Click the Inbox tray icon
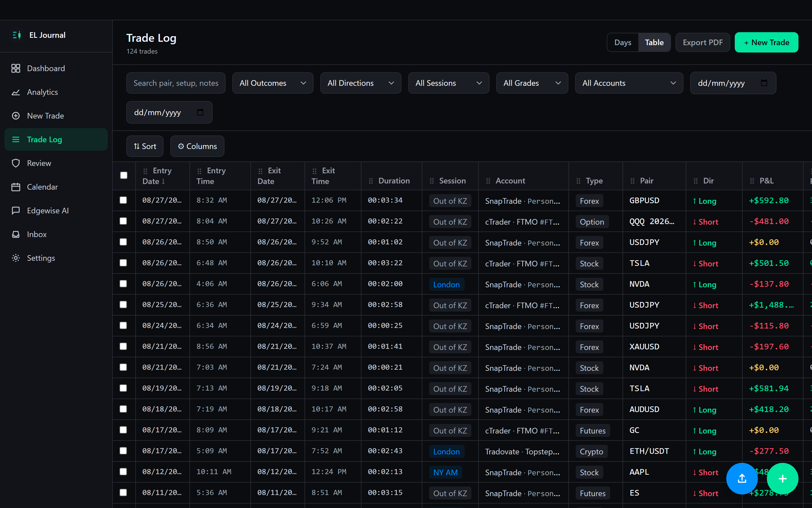Screen dimensions: 812x508 coord(16,234)
